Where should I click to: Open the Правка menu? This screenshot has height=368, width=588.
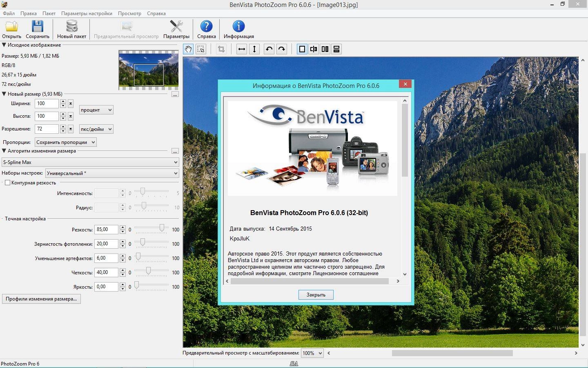(29, 13)
